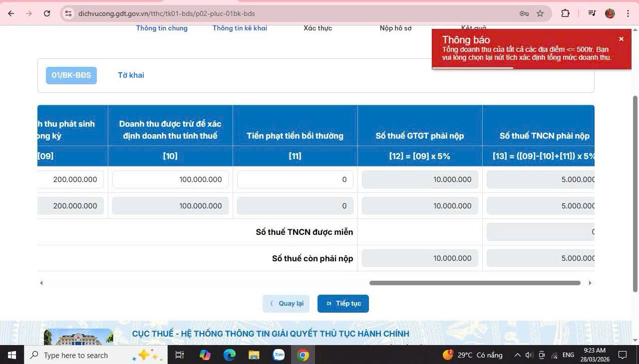Open the Thông tin chung step
Image resolution: width=639 pixels, height=364 pixels.
click(162, 28)
